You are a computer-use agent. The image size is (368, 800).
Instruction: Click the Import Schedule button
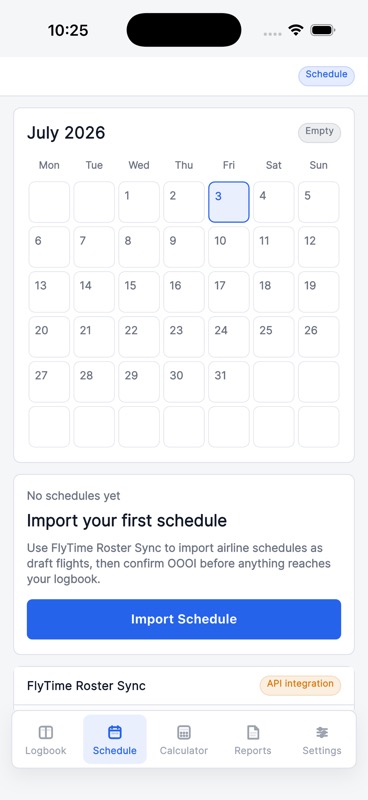(x=184, y=619)
